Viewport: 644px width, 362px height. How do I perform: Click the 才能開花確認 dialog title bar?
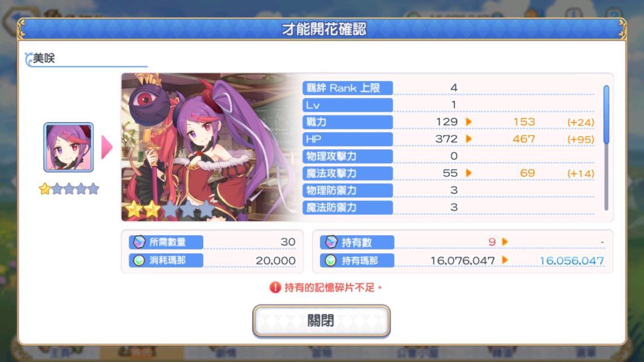(x=322, y=29)
